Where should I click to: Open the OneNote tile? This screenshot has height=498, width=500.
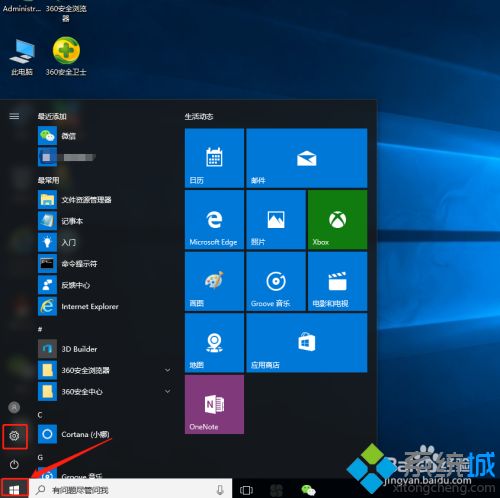214,404
